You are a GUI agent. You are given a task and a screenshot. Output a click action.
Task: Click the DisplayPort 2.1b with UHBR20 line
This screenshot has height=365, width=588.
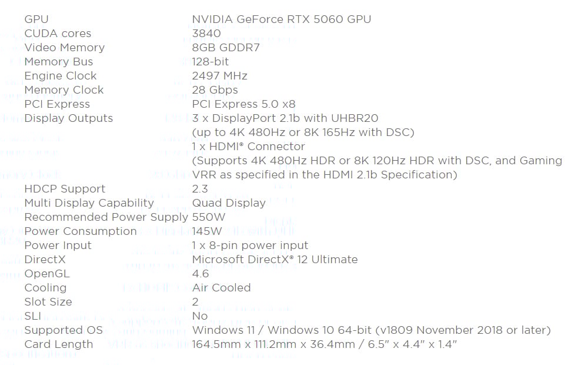tap(285, 118)
